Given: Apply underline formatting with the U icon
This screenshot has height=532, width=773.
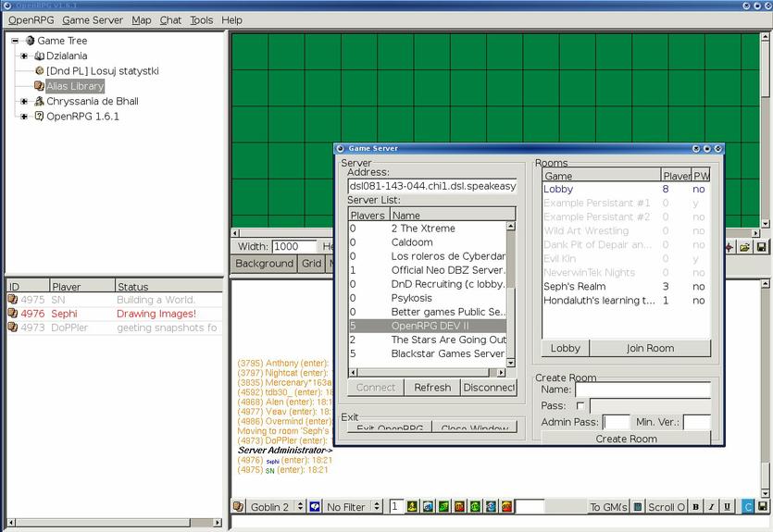Looking at the screenshot, I should (727, 506).
